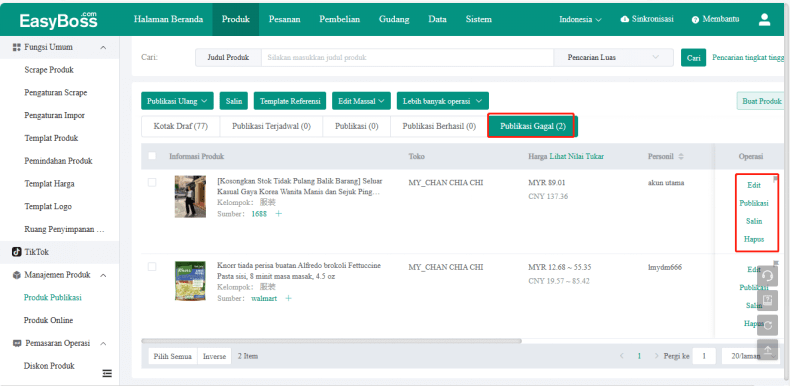
Task: Click the Cari search button
Action: (694, 58)
